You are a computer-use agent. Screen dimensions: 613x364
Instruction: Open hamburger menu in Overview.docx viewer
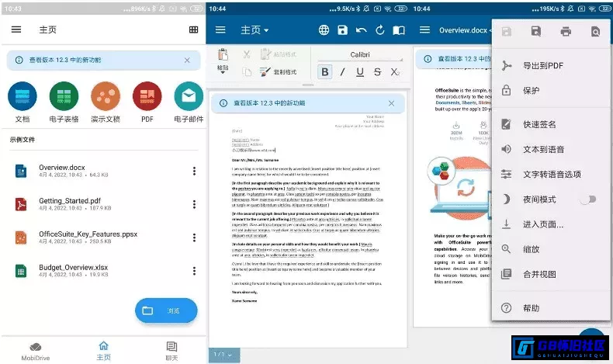click(425, 30)
